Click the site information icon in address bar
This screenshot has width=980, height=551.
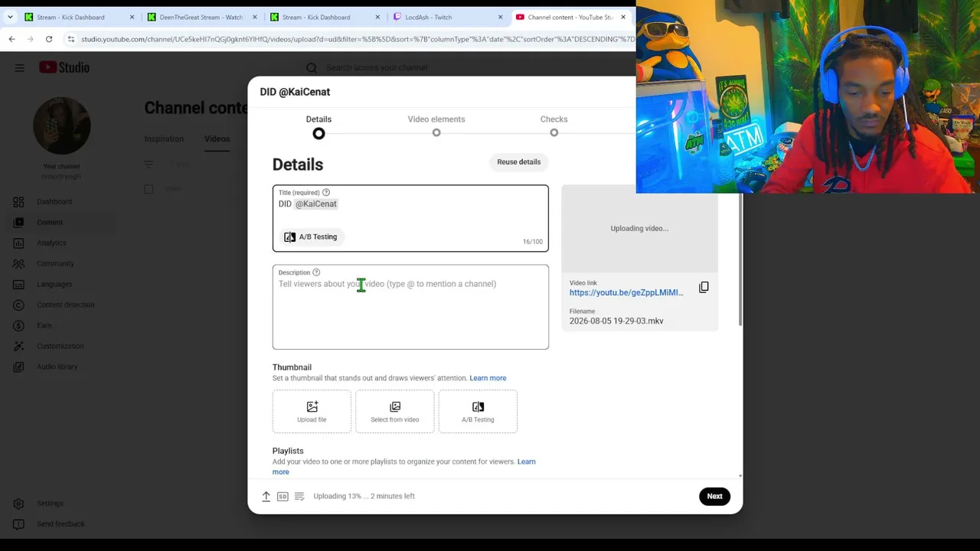70,39
